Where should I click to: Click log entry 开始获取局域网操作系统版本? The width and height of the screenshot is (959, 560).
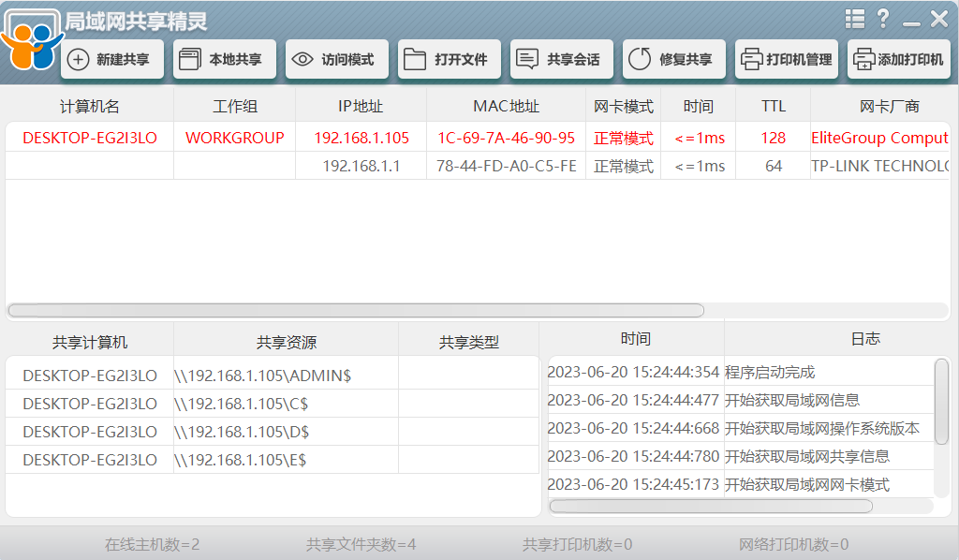coord(822,429)
